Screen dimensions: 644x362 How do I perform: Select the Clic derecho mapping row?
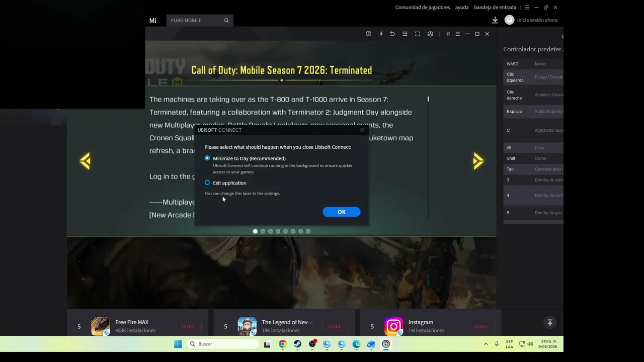533,95
